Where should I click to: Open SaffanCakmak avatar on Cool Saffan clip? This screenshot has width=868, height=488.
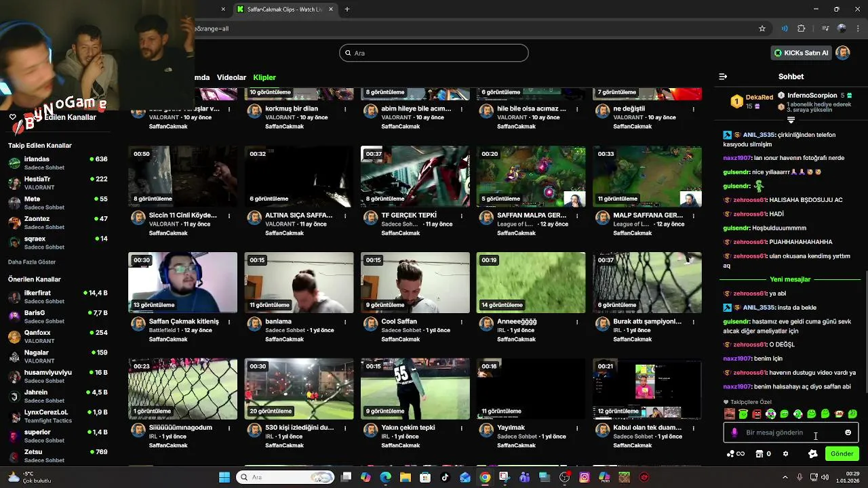[370, 324]
